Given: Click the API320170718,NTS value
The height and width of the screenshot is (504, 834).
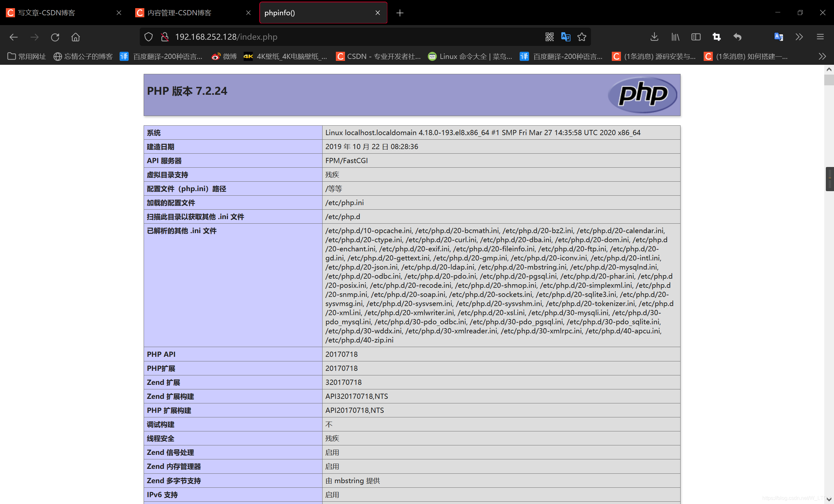Looking at the screenshot, I should 357,396.
